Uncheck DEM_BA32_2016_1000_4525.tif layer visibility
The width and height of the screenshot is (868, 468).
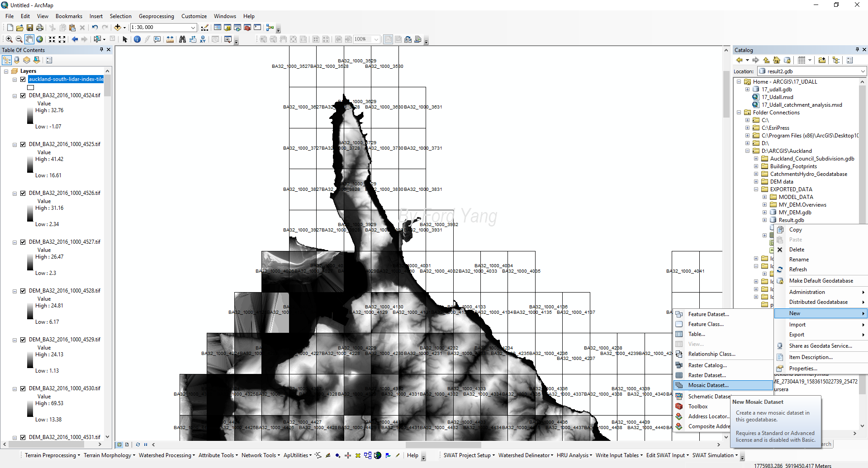(23, 144)
